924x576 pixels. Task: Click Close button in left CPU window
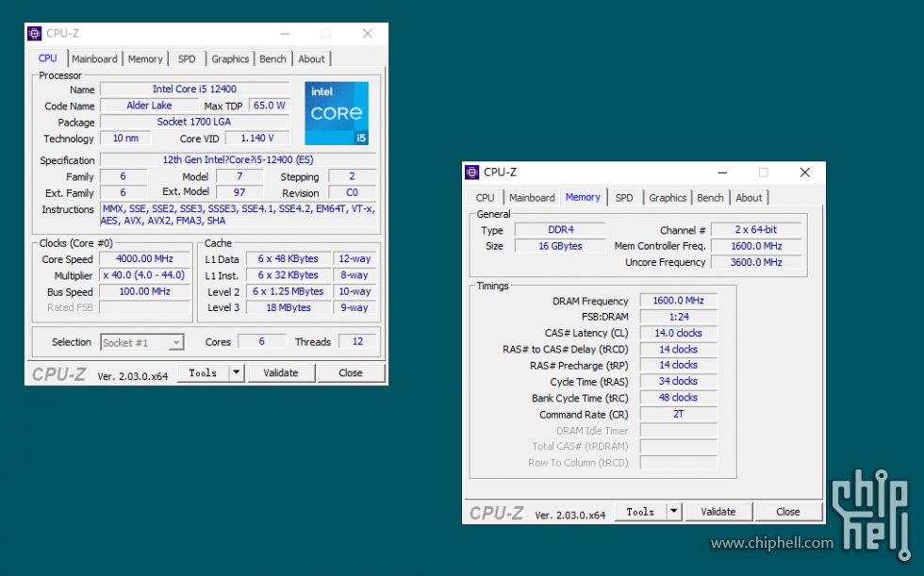(x=351, y=372)
